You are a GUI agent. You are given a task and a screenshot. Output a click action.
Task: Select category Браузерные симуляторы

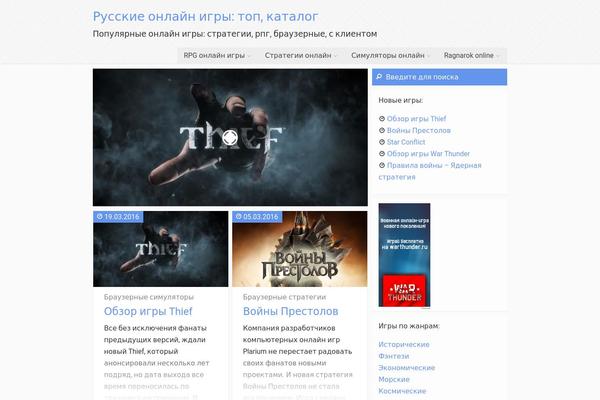[x=149, y=297]
